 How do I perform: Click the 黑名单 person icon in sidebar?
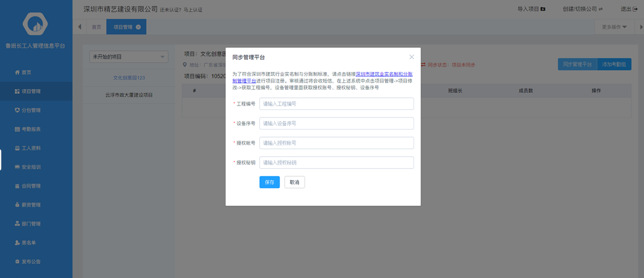(17, 243)
